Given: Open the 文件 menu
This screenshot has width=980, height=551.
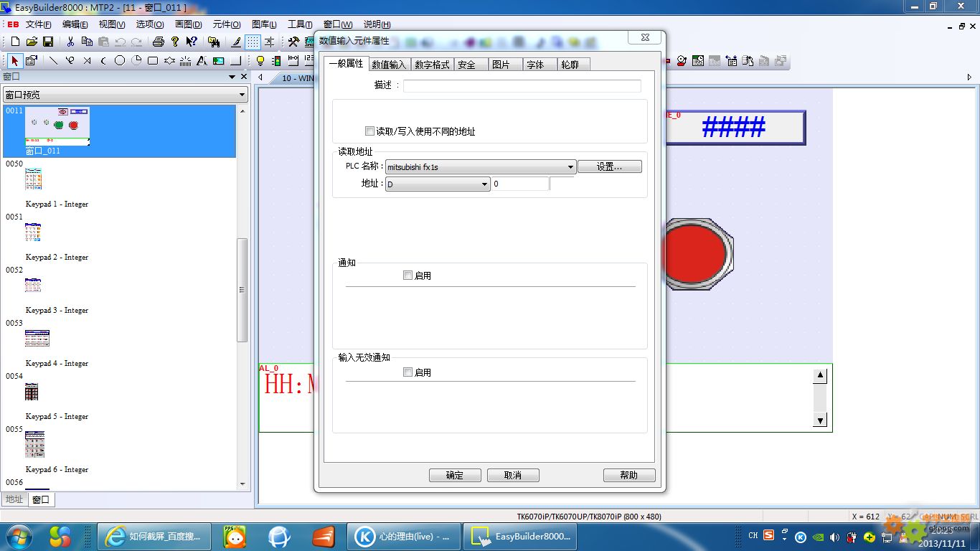Looking at the screenshot, I should (x=38, y=24).
